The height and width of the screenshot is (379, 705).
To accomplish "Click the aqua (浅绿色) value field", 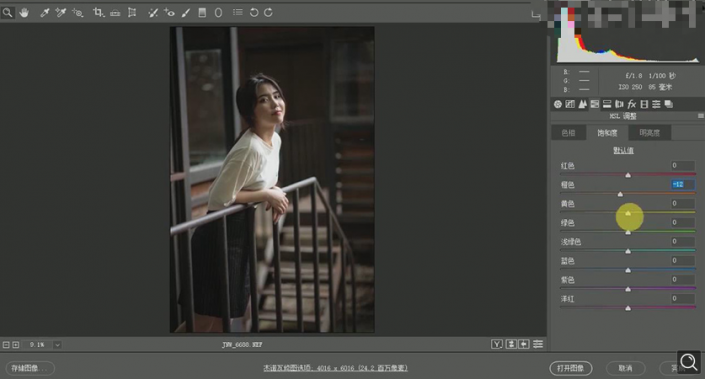I will click(x=683, y=241).
